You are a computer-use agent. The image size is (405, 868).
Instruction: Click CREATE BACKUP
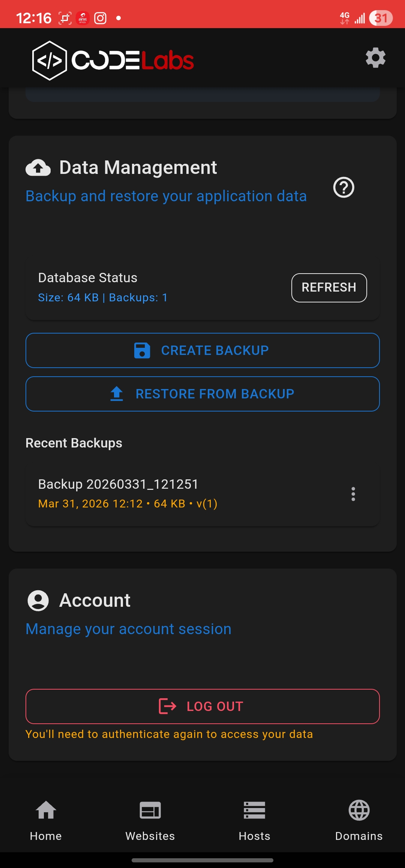pyautogui.click(x=202, y=350)
